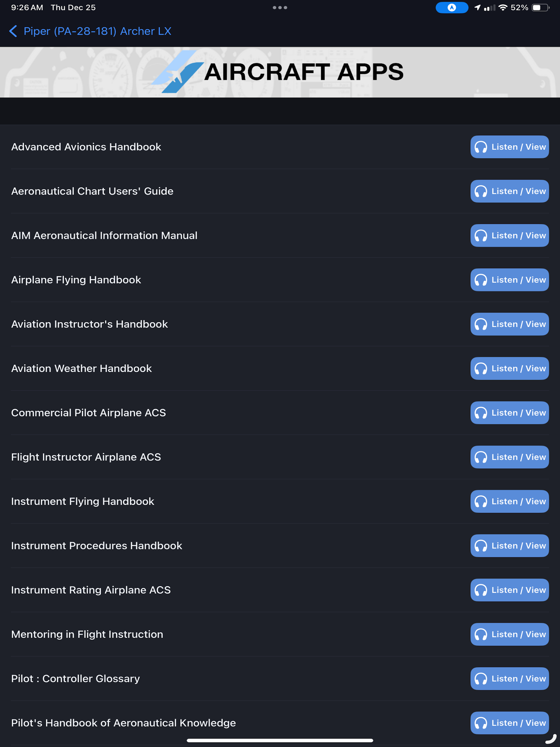
Task: Open Listen / View for Instrument Rating Airplane ACS
Action: [x=509, y=590]
